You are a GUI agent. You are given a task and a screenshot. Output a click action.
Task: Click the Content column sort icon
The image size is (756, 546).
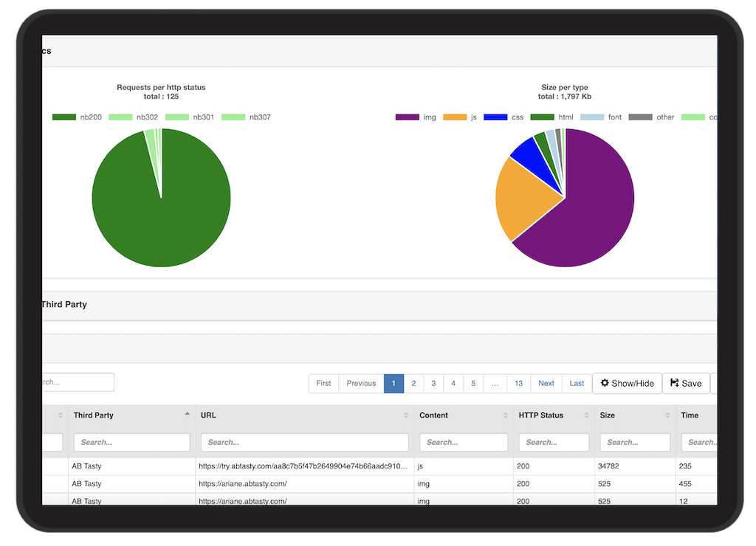[505, 415]
